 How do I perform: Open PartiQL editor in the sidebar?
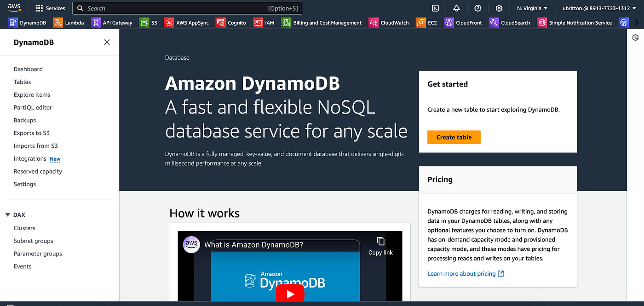tap(33, 108)
